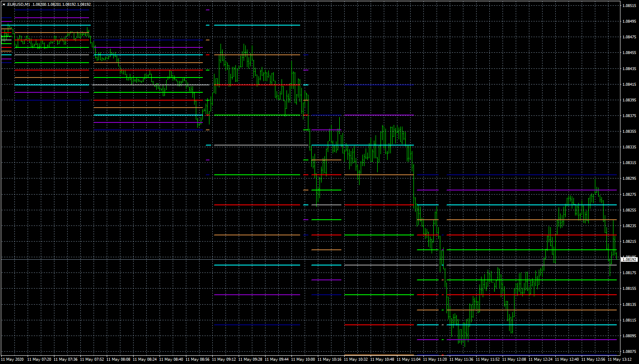The image size is (639, 364).
Task: Click time axis label 11 May 09:28
Action: tap(250, 359)
